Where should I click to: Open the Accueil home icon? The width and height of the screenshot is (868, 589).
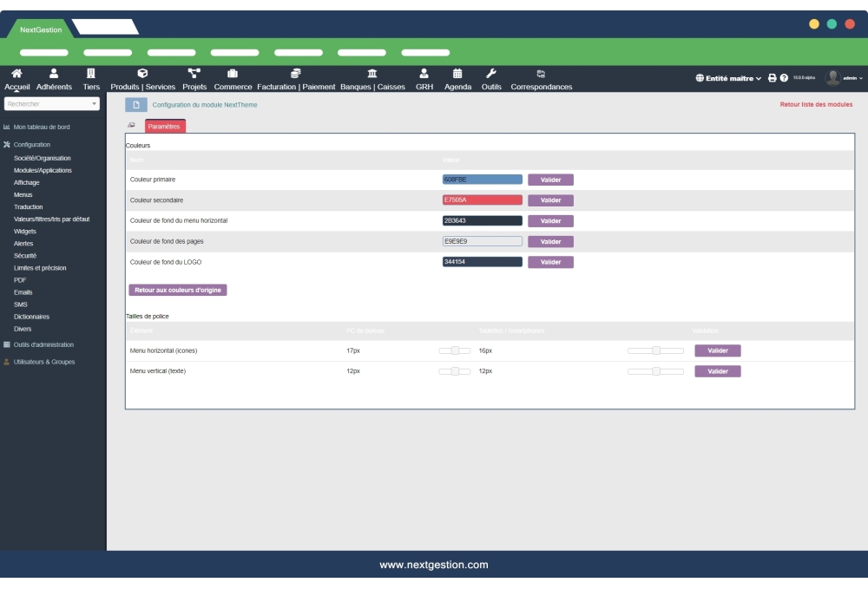[x=16, y=75]
